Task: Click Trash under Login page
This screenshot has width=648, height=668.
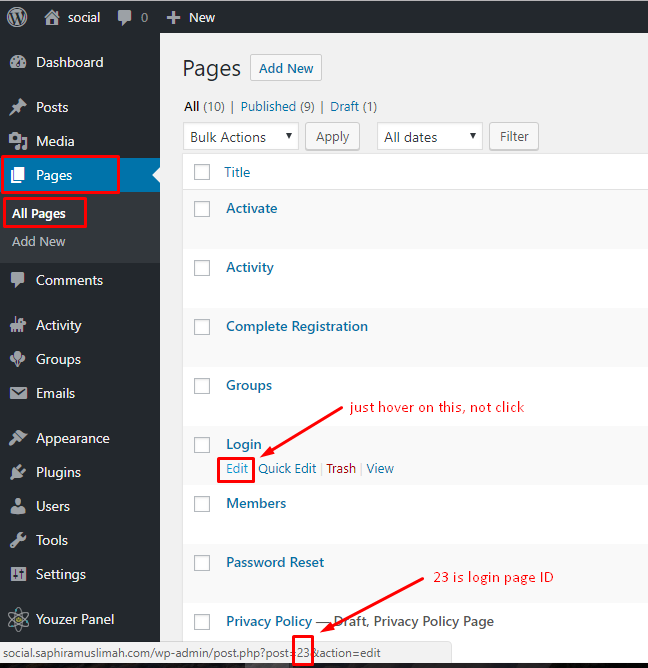Action: [x=341, y=469]
